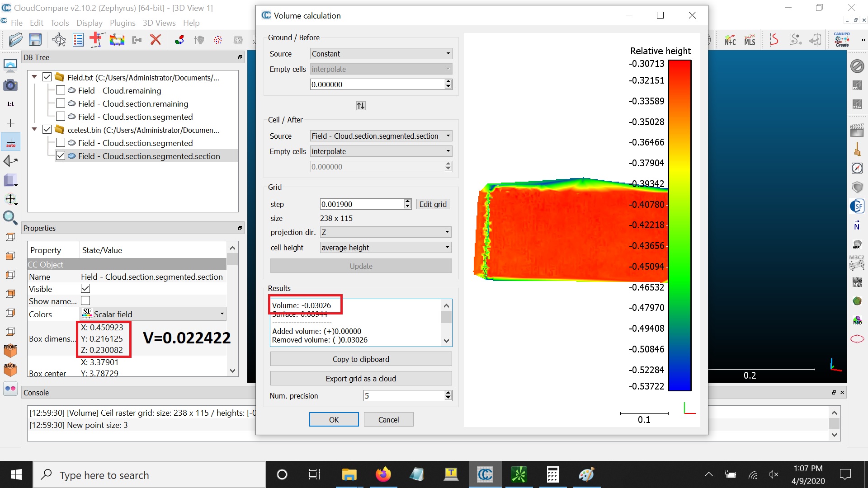Click the red ellipse icon in right sidebar

coord(857,339)
